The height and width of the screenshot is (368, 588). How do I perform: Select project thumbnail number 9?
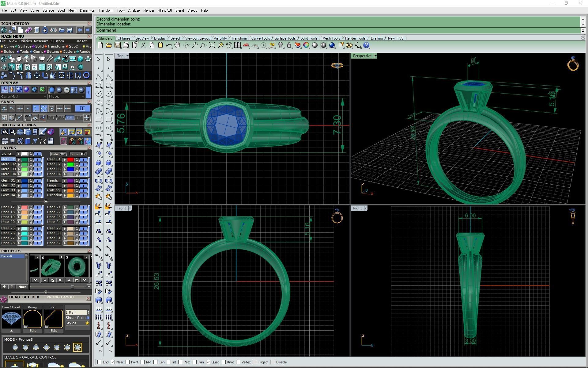(x=77, y=267)
